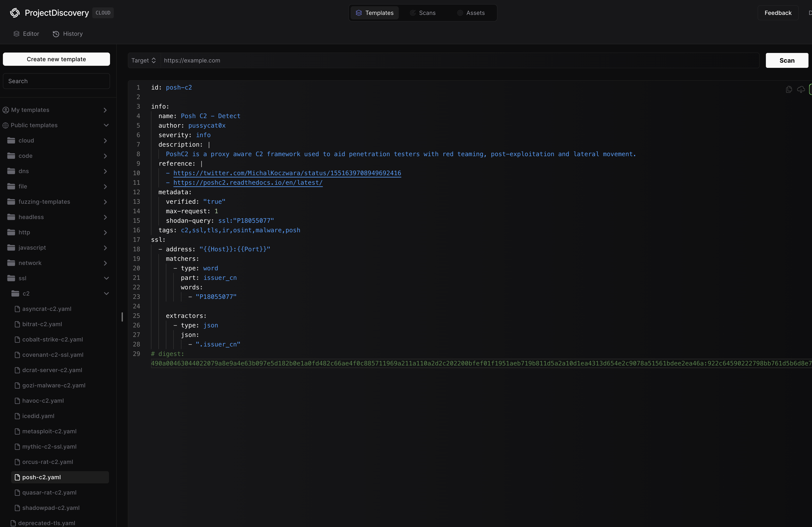Collapse the c2 folder chevron
This screenshot has width=812, height=527.
106,294
